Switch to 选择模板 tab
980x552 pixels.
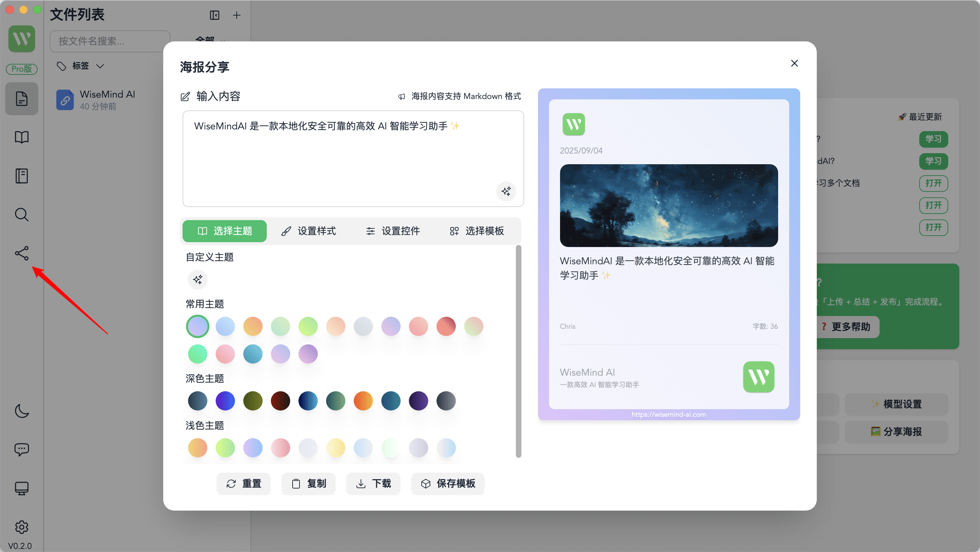click(477, 231)
